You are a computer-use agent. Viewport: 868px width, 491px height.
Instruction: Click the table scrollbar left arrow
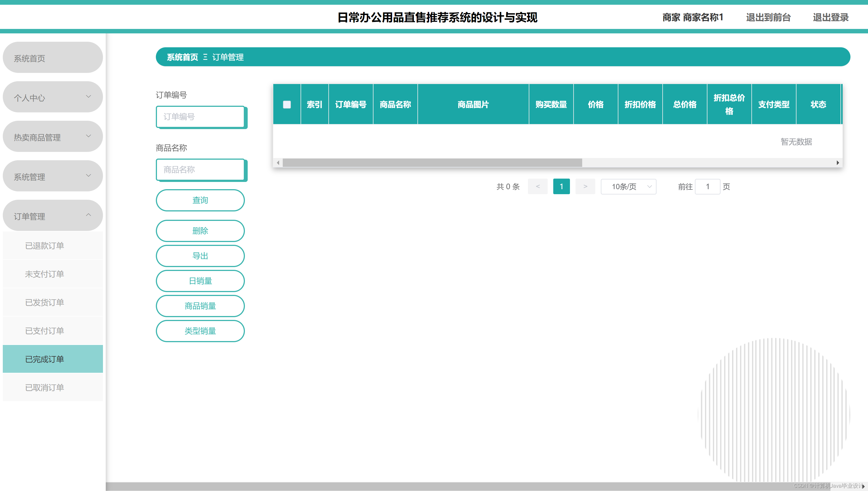[278, 163]
